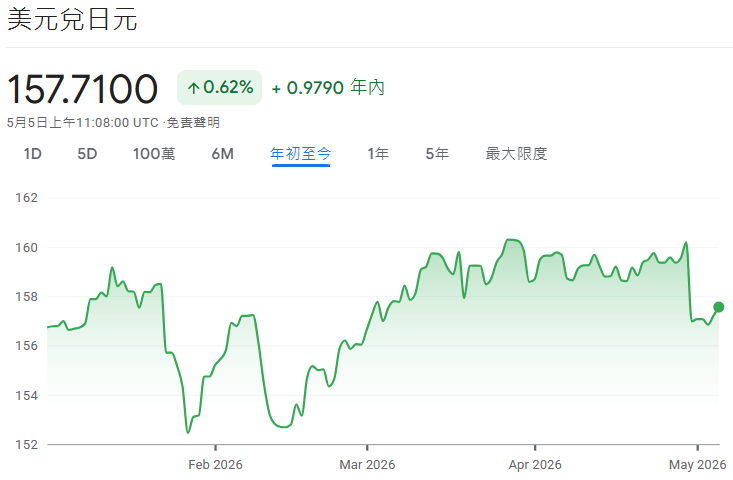Click the 5月5日上午11:08:00 UTC timestamp
The height and width of the screenshot is (480, 733).
pos(83,123)
